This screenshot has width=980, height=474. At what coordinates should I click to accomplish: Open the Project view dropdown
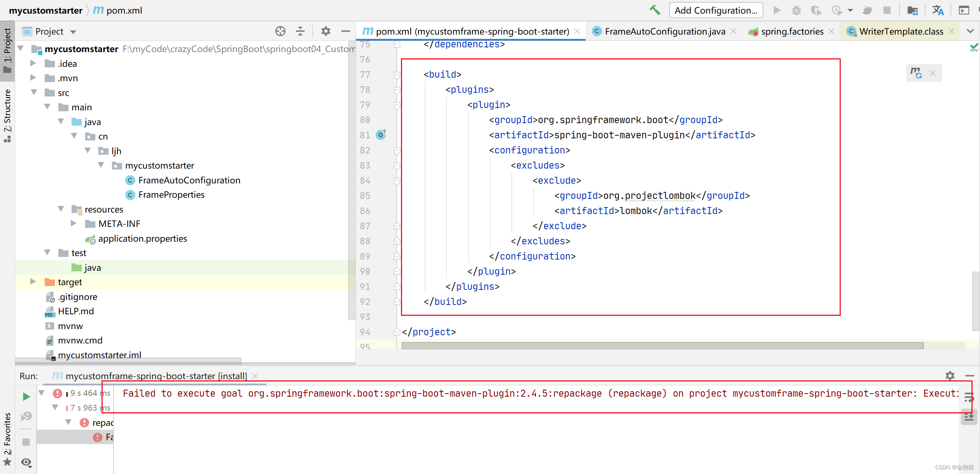73,32
